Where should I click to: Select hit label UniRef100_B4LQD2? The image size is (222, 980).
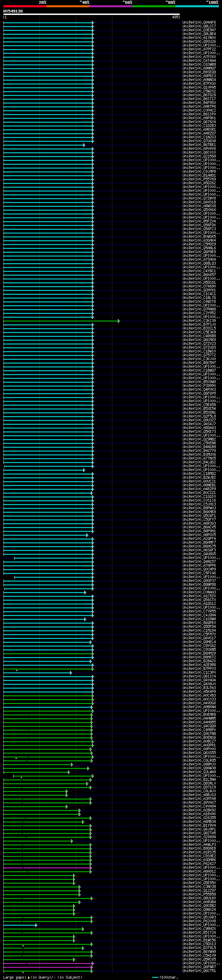(x=199, y=462)
